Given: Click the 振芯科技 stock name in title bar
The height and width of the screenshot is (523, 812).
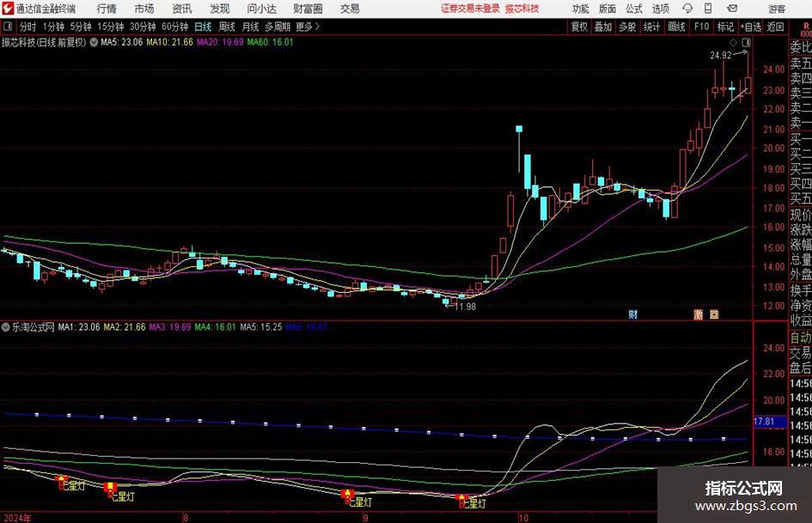Looking at the screenshot, I should point(522,9).
